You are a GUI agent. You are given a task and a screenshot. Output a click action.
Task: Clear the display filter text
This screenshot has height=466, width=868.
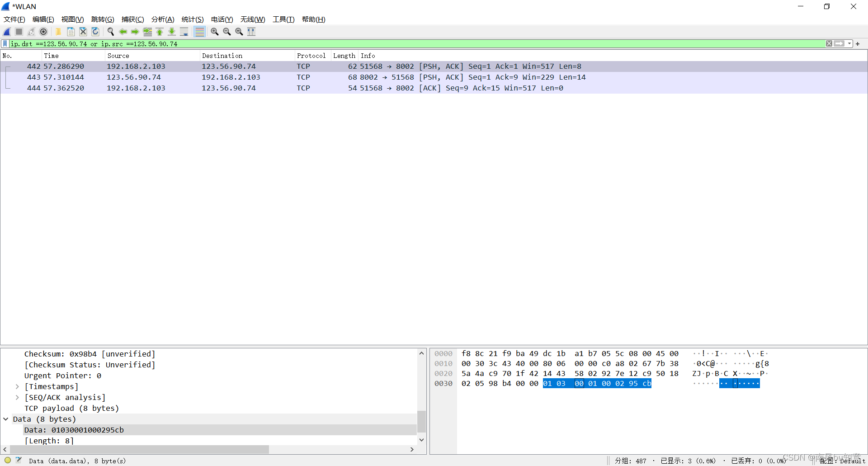[x=829, y=44]
